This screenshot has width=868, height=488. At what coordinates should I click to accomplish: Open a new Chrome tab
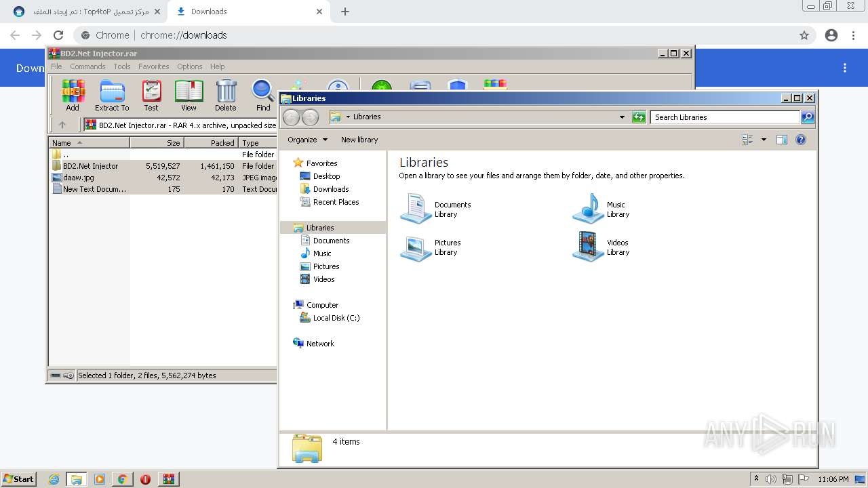[345, 12]
